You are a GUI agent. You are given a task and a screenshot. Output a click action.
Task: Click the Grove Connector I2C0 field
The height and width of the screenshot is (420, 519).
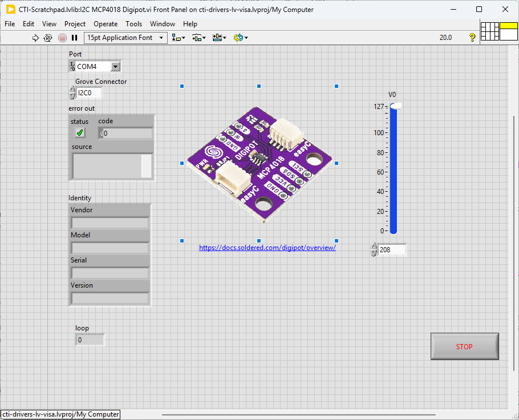88,93
